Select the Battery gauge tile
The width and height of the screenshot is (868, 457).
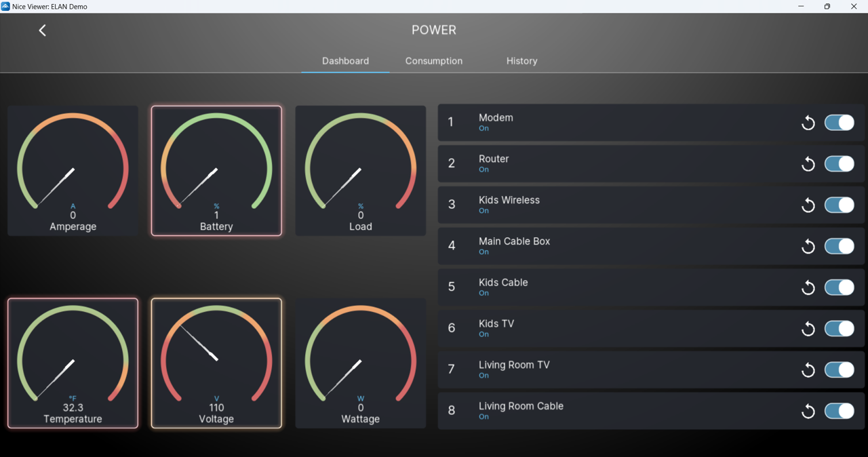[x=216, y=171]
